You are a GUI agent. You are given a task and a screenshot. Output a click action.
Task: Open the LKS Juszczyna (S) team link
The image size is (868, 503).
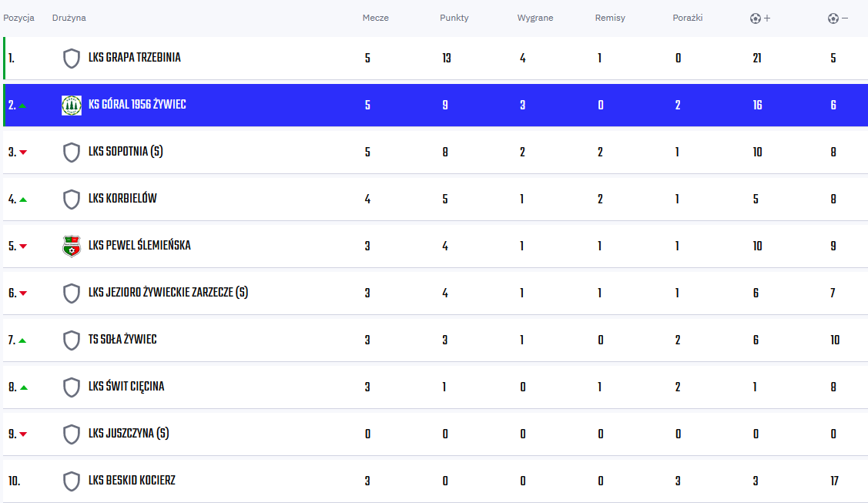[129, 434]
